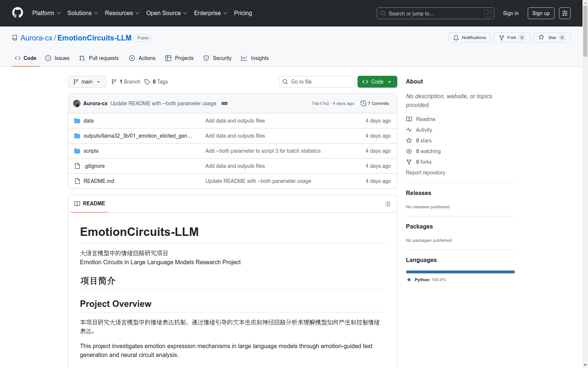
Task: Click the Sign in link
Action: coord(511,13)
